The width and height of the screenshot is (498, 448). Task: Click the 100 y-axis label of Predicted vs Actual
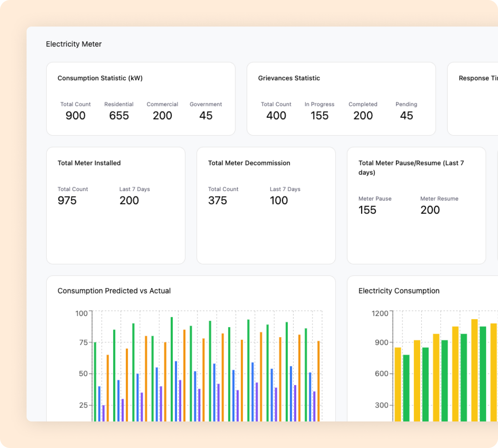click(82, 313)
